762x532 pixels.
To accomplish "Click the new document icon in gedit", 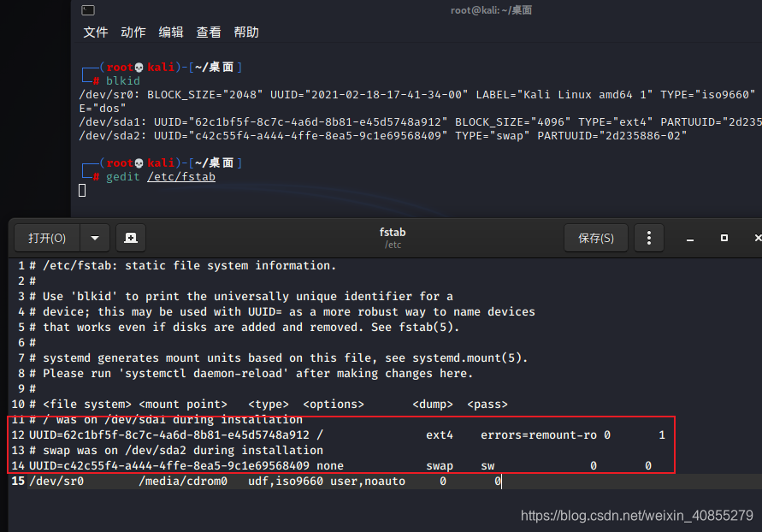I will [x=131, y=238].
